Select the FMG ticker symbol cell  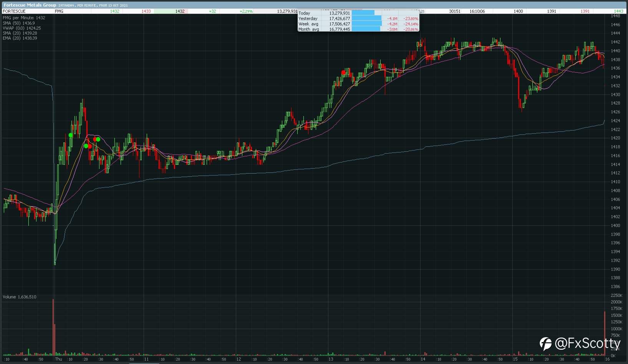pyautogui.click(x=59, y=11)
